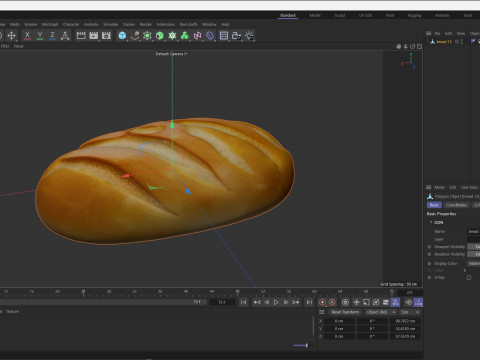Toggle bread object visibility dots

click(x=461, y=42)
